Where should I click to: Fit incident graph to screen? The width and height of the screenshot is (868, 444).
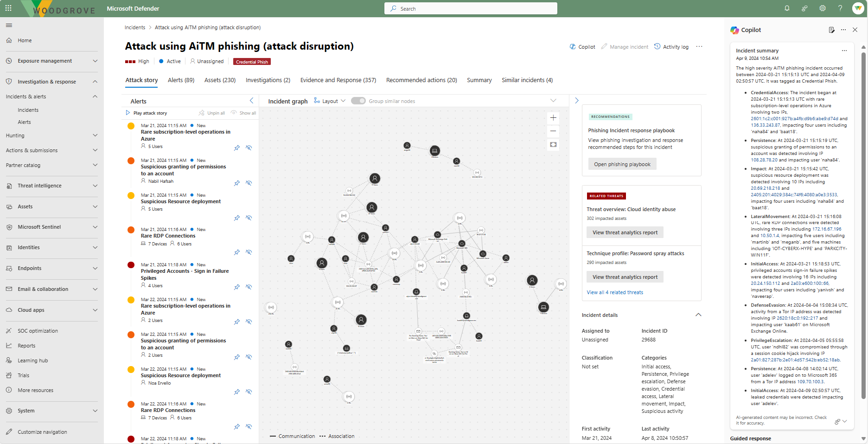coord(553,145)
